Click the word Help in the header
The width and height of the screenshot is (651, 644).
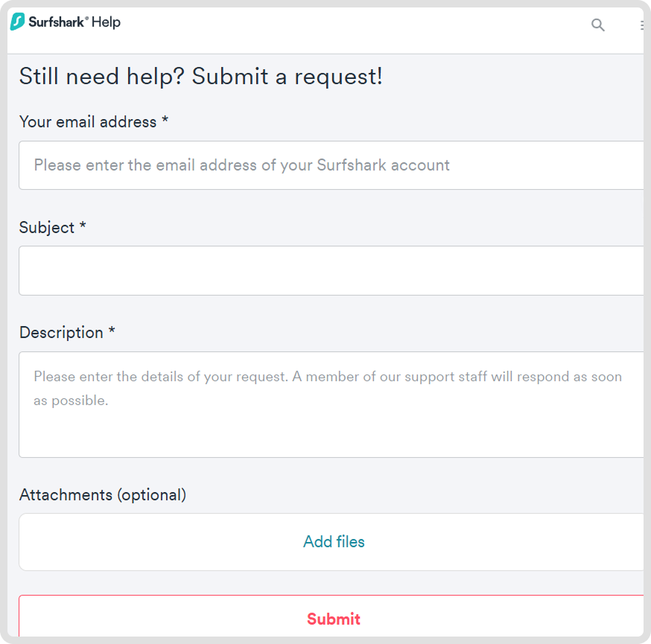(x=106, y=22)
